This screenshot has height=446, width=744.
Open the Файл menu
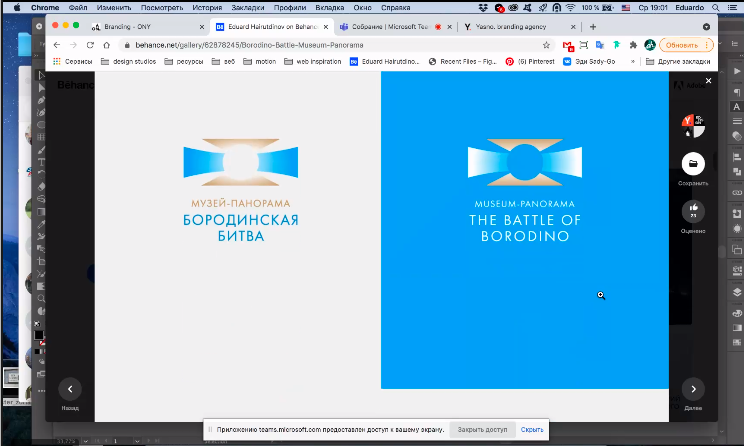pyautogui.click(x=78, y=8)
